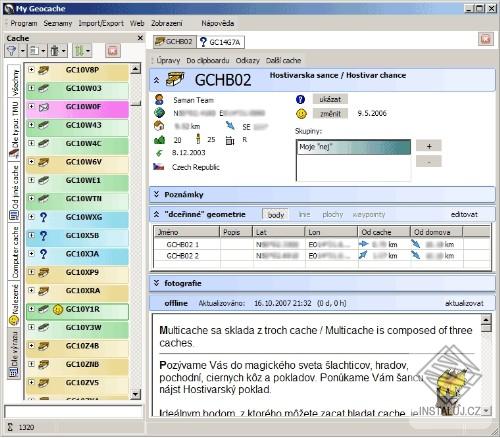Expand the GC10V8P tree row
Viewport: 500px width, 438px height.
click(31, 70)
